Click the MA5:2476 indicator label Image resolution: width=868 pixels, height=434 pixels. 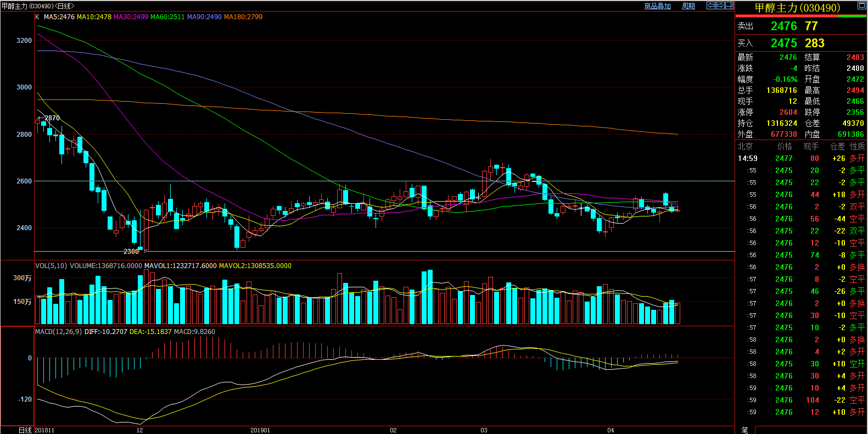pos(59,17)
